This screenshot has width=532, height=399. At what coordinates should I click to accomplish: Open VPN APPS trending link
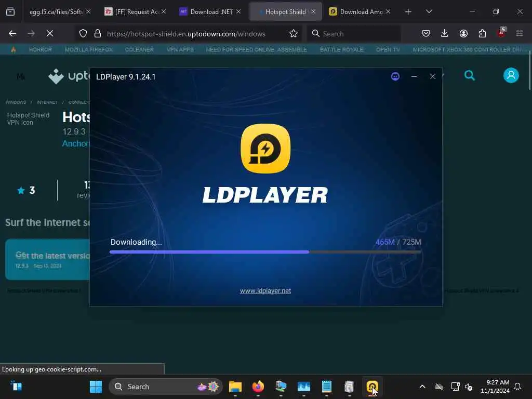coord(180,49)
